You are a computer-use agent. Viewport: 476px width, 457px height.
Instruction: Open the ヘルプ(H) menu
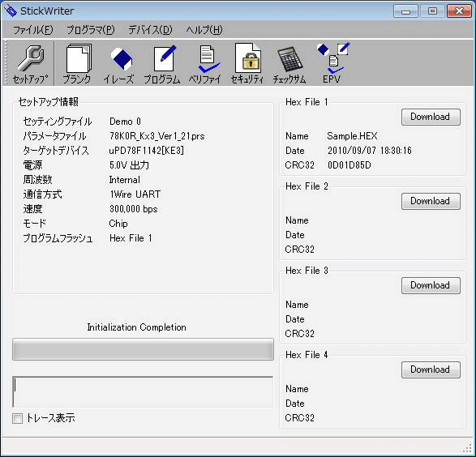204,30
